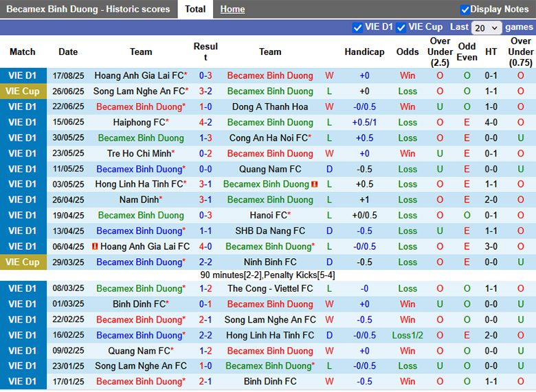
Task: Click the +1 handicap in Nam Dinh row
Action: [364, 199]
